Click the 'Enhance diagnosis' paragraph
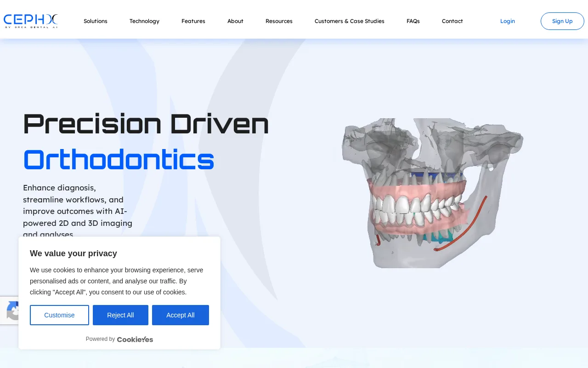Screen dimensions: 588x368 (x=78, y=211)
